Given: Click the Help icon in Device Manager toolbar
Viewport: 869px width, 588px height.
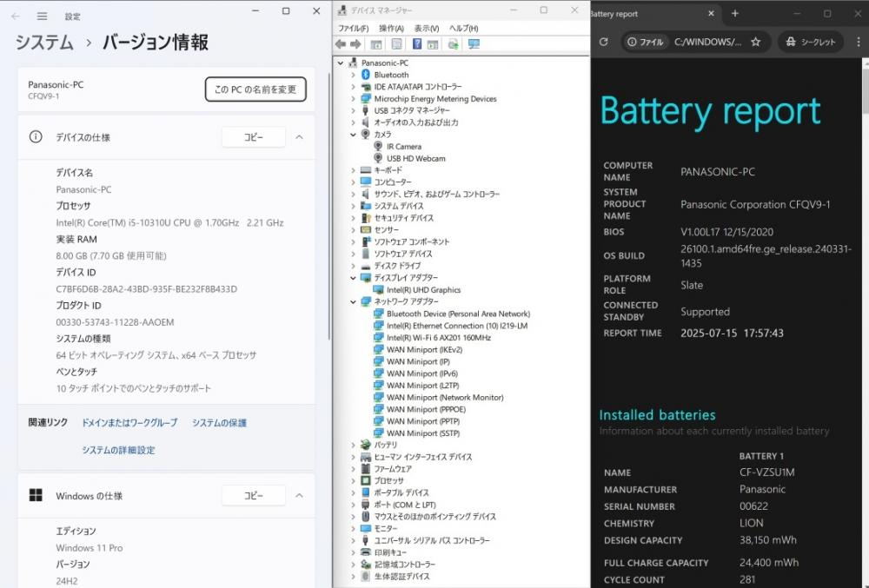Looking at the screenshot, I should (417, 44).
